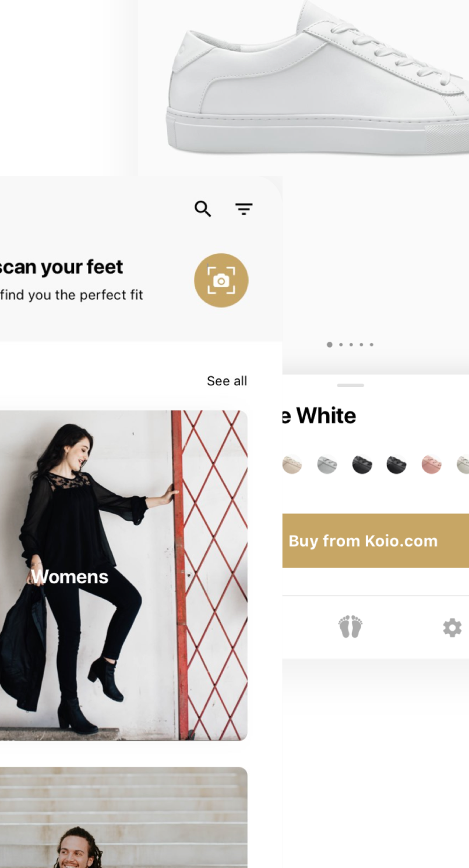Select the beige shoe color swatch
Screen dimensions: 469x868
292,465
